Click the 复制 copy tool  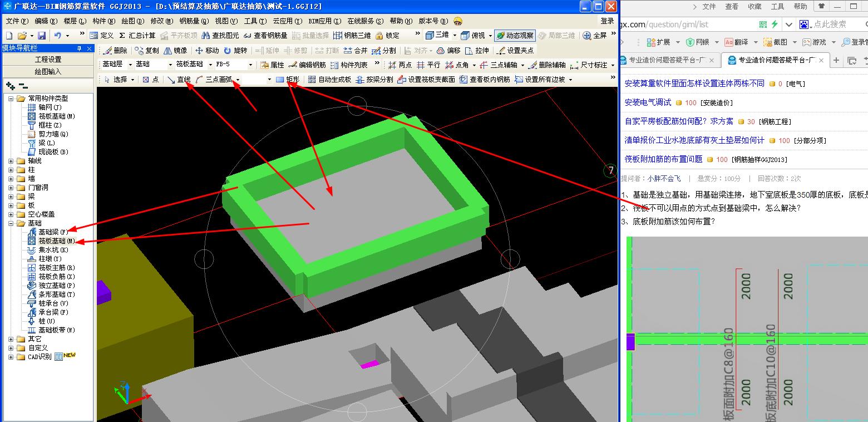point(147,50)
